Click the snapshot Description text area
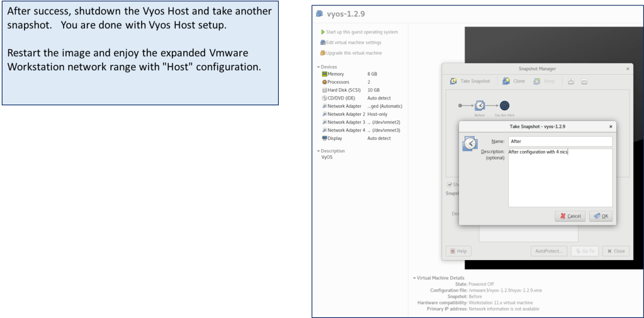Image resolution: width=644 pixels, height=318 pixels. tap(560, 179)
